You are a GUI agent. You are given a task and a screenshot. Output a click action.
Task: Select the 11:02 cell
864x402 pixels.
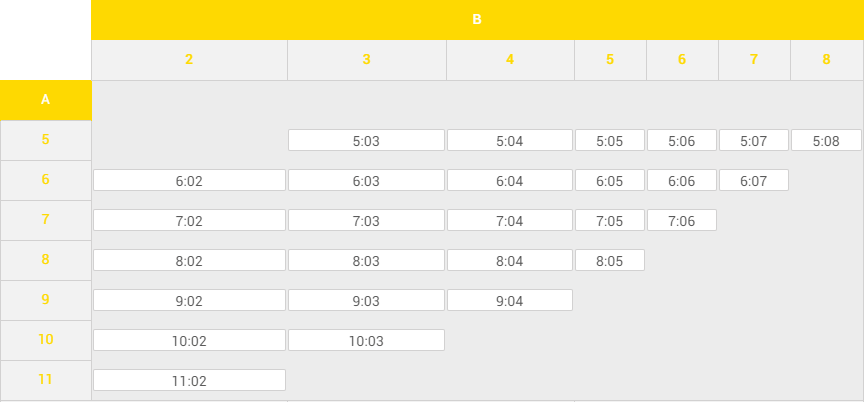click(189, 381)
